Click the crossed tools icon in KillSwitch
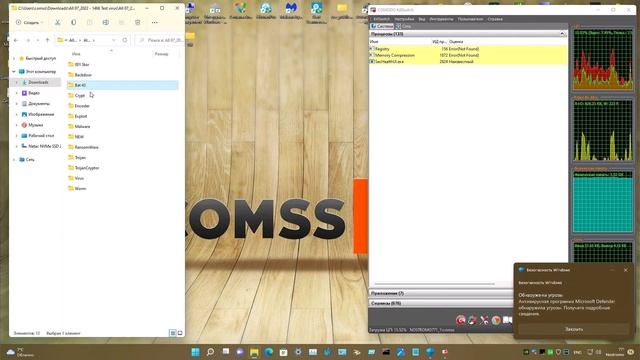The width and height of the screenshot is (640, 360). pyautogui.click(x=484, y=320)
